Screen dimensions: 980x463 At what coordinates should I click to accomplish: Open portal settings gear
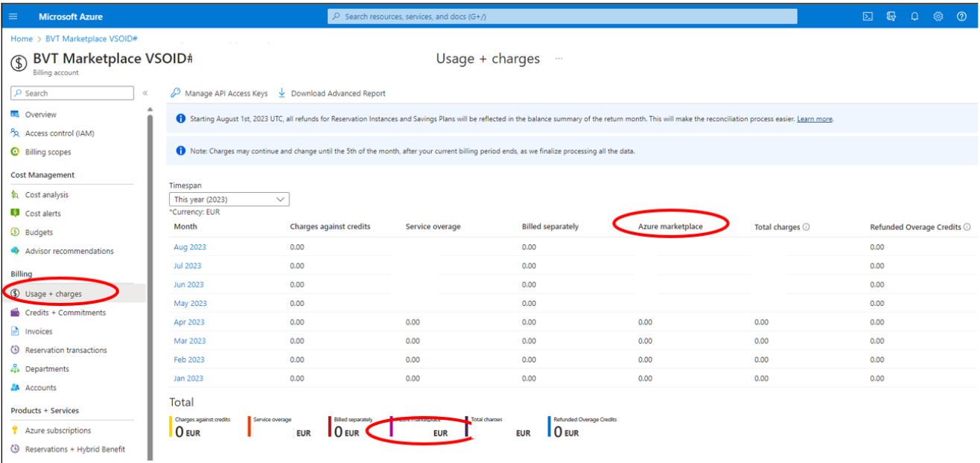938,16
